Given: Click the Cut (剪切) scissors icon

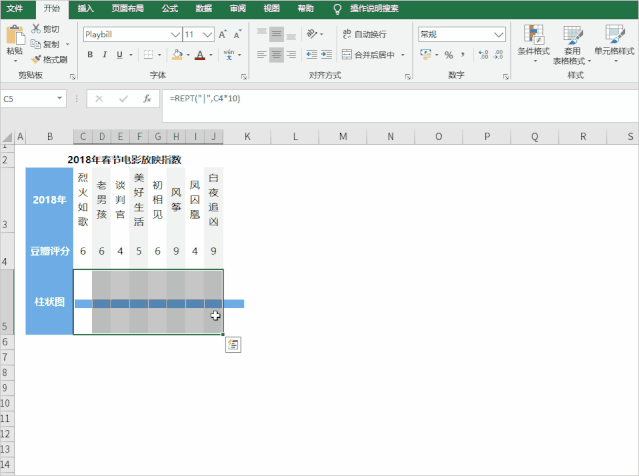Looking at the screenshot, I should (36, 29).
